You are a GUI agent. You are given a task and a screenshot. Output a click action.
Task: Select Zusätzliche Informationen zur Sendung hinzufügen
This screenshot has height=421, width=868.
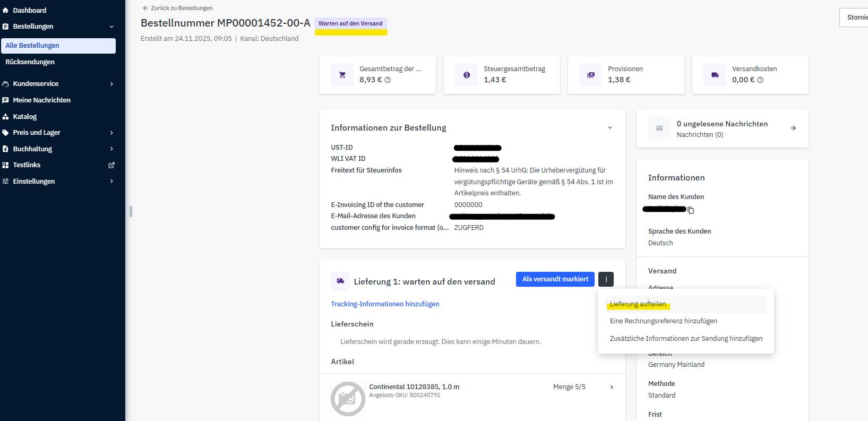pyautogui.click(x=686, y=339)
